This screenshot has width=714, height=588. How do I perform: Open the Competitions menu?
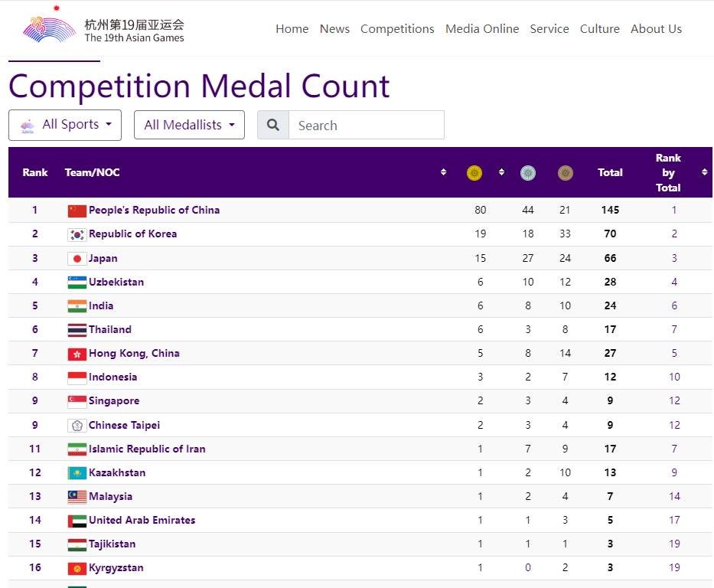pos(397,29)
